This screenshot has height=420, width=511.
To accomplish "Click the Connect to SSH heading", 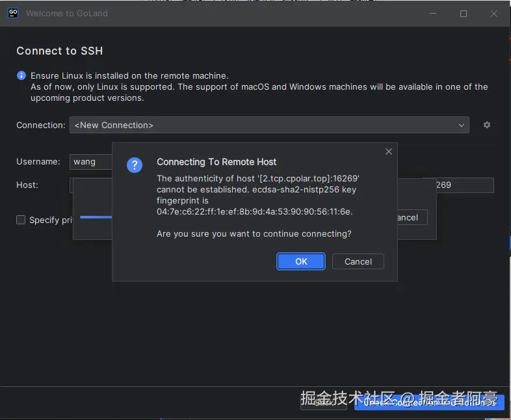I will [60, 51].
